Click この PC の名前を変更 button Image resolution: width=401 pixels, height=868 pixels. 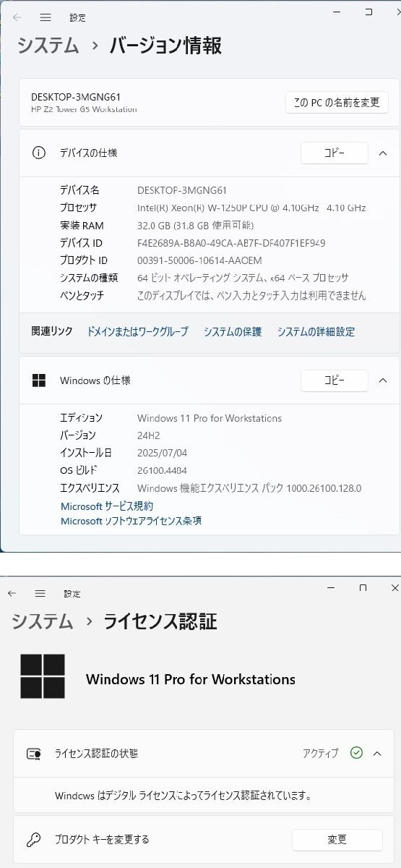[337, 103]
